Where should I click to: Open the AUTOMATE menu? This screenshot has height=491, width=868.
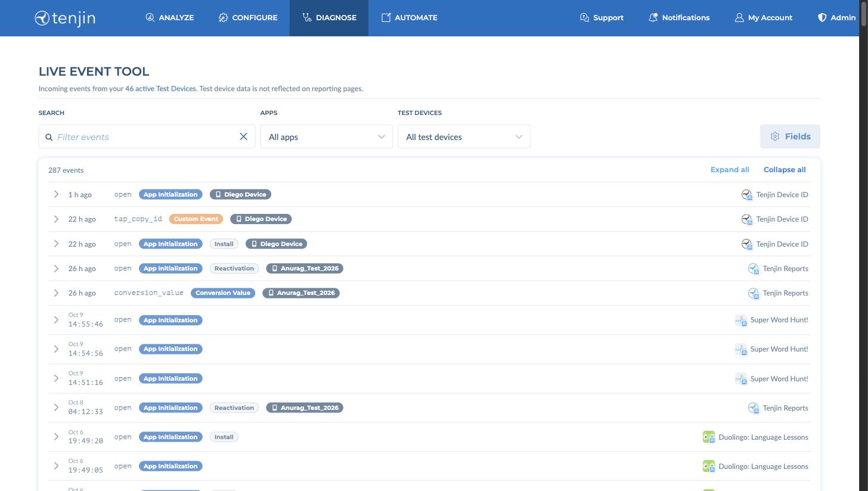[x=409, y=18]
